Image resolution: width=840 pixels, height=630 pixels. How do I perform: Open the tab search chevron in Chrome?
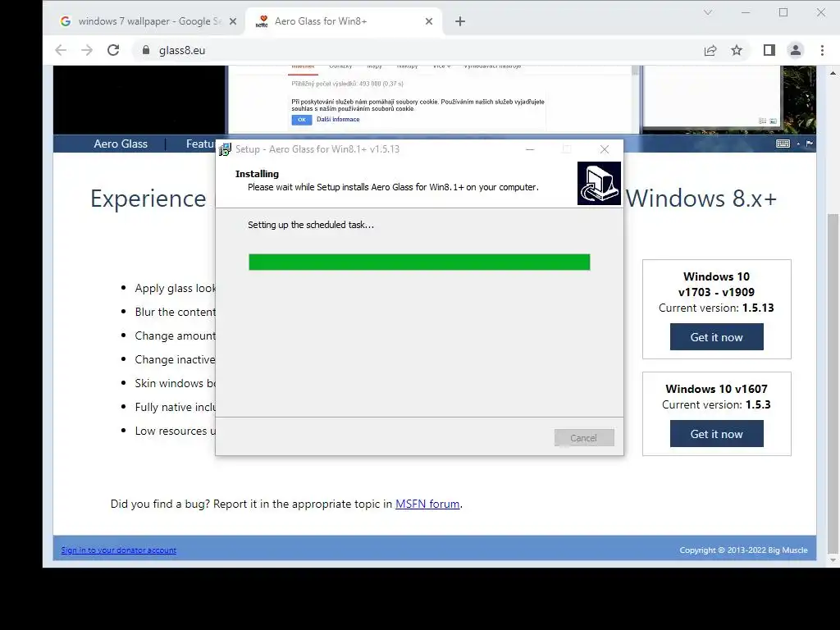click(x=708, y=12)
